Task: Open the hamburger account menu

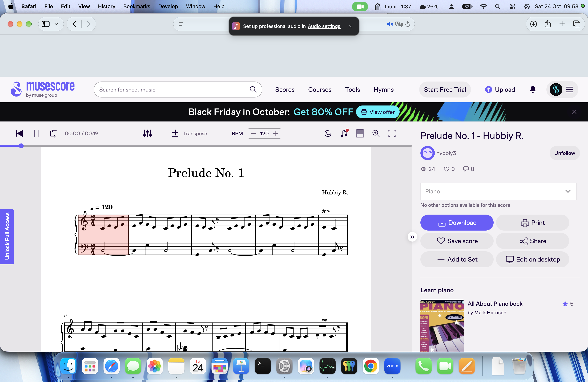Action: coord(569,90)
